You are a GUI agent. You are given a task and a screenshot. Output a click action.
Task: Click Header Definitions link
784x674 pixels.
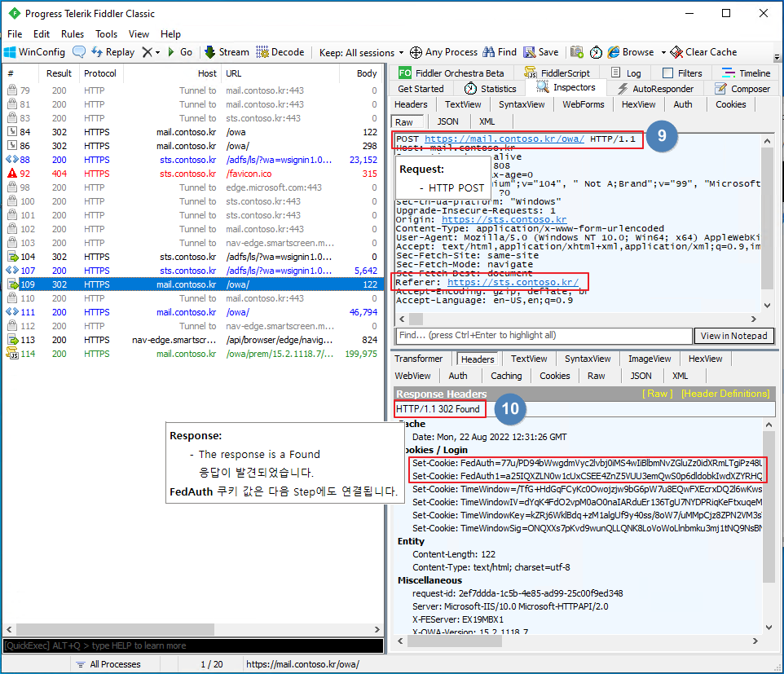725,394
